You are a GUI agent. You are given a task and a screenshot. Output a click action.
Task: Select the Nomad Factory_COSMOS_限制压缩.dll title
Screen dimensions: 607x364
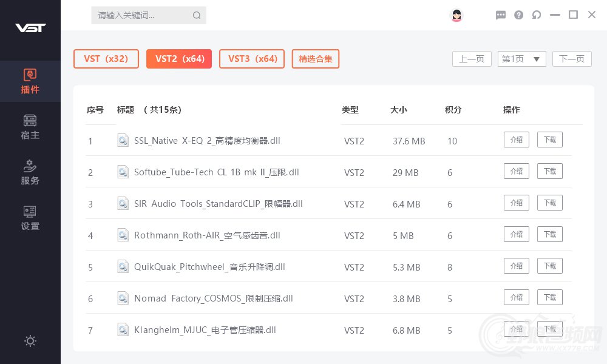(x=213, y=298)
